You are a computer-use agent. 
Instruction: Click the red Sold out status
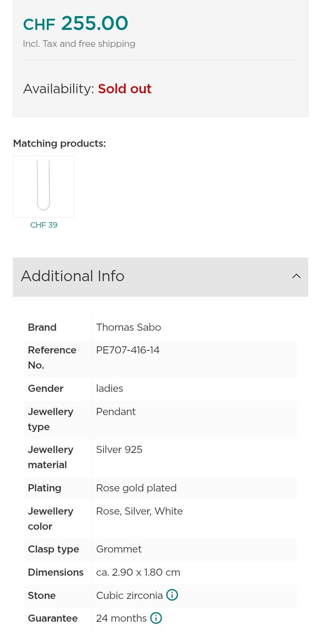124,89
